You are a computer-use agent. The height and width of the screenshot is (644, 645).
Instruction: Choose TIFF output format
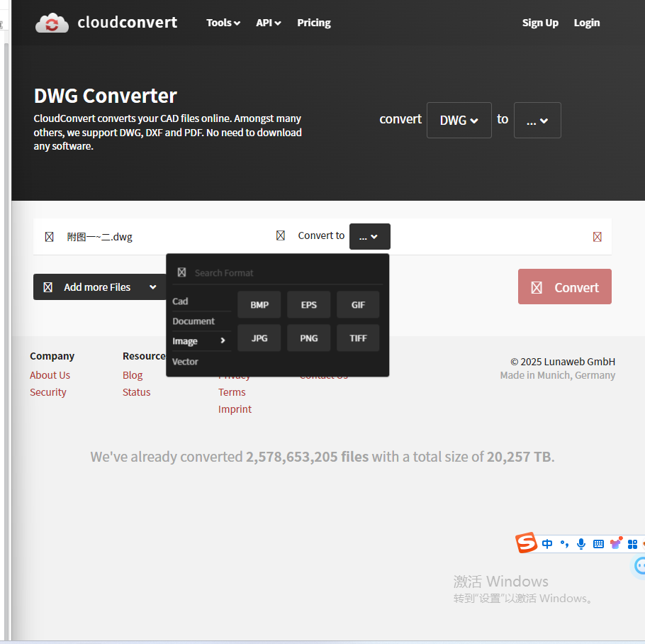point(358,338)
